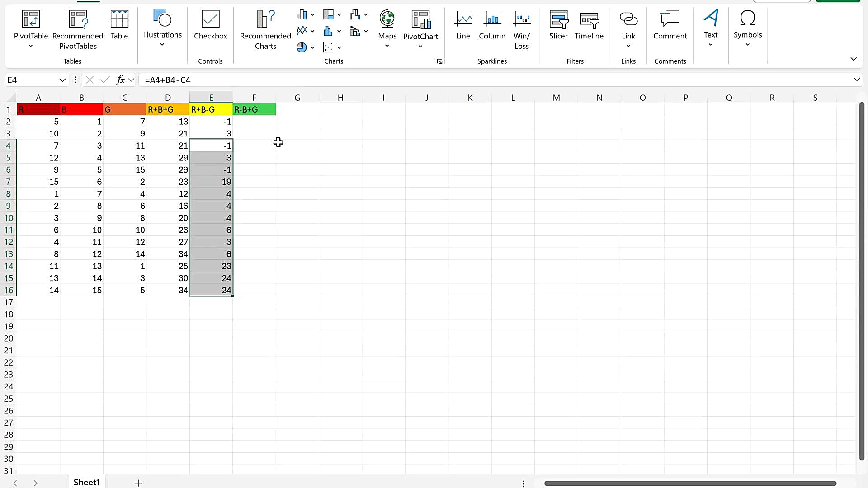Open the Insert Function dialog
The height and width of the screenshot is (488, 868).
[120, 80]
